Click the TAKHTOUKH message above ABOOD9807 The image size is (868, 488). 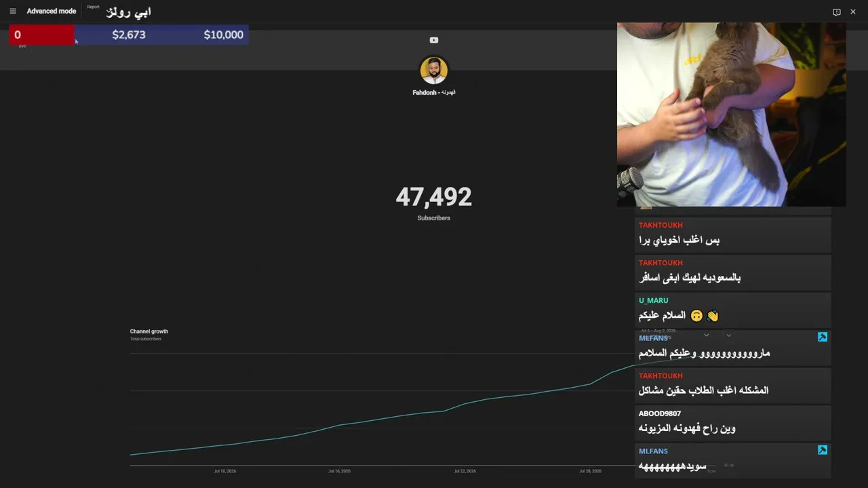703,390
